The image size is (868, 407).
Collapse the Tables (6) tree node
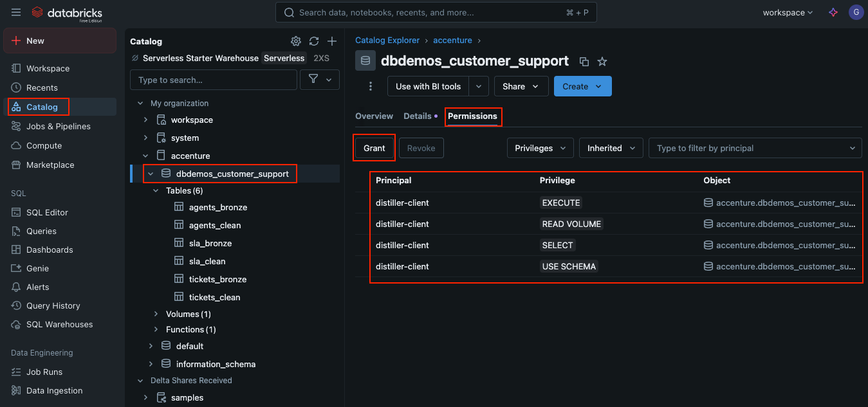156,191
